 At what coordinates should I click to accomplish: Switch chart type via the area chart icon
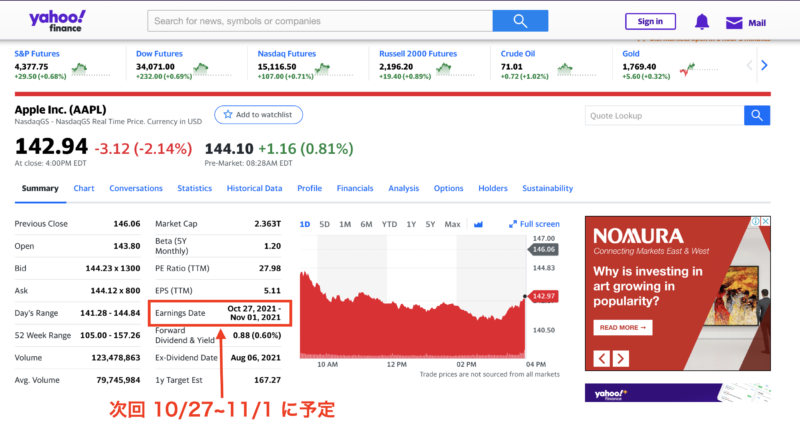[x=478, y=224]
